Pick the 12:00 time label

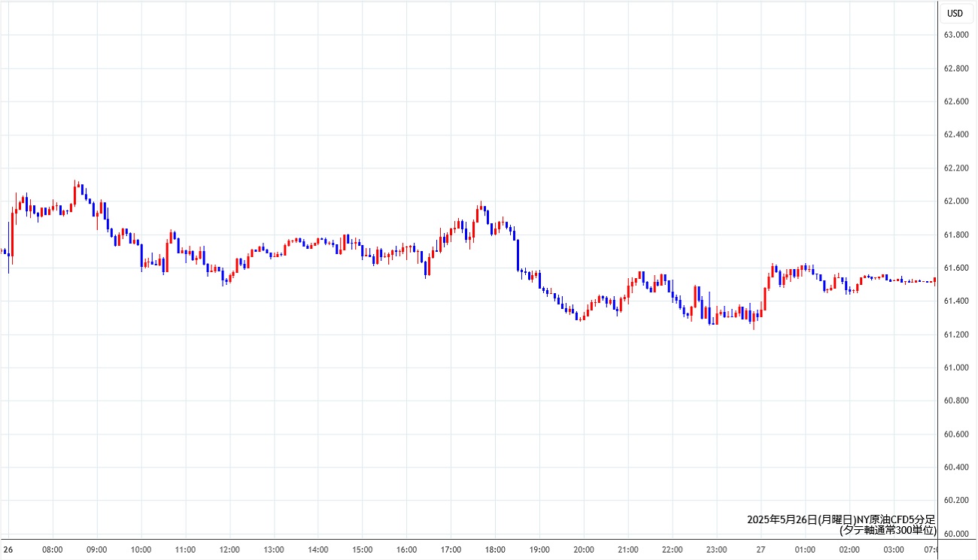(x=229, y=549)
